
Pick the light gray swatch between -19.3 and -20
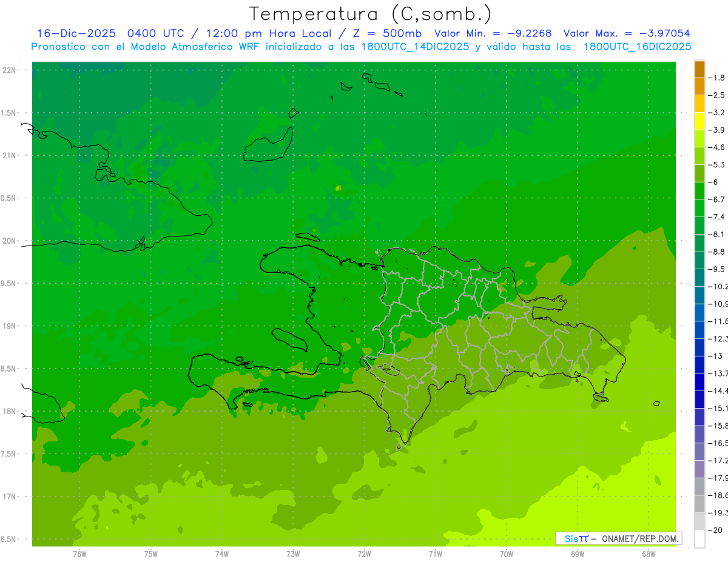(699, 521)
